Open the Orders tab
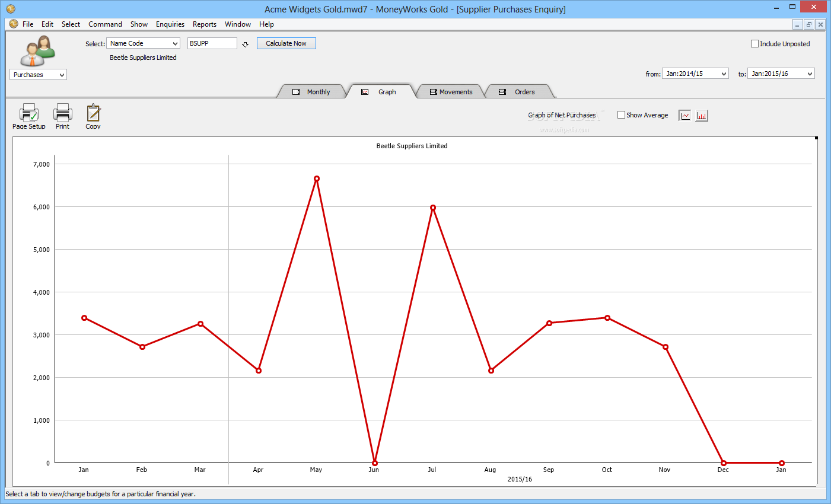The width and height of the screenshot is (831, 504). (519, 92)
